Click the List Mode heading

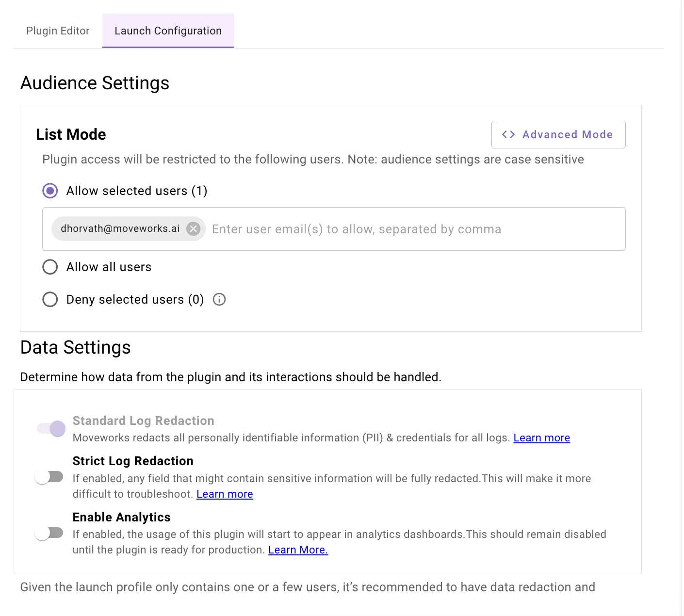tap(71, 134)
